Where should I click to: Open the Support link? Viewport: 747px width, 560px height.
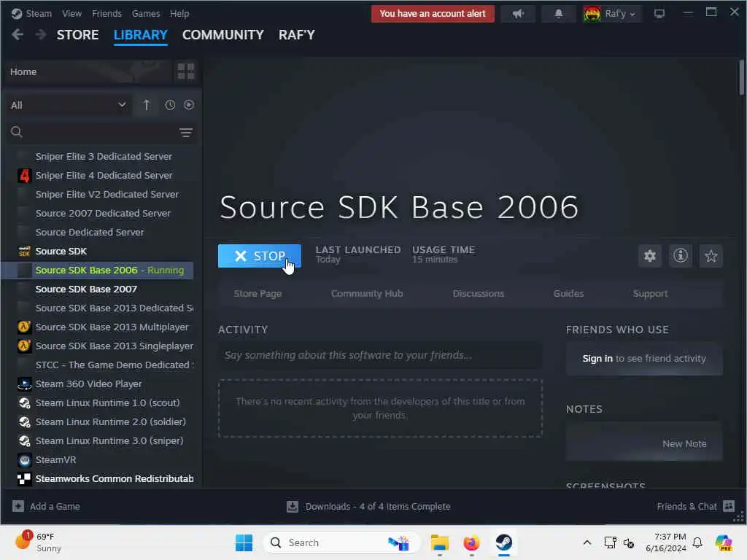(650, 293)
